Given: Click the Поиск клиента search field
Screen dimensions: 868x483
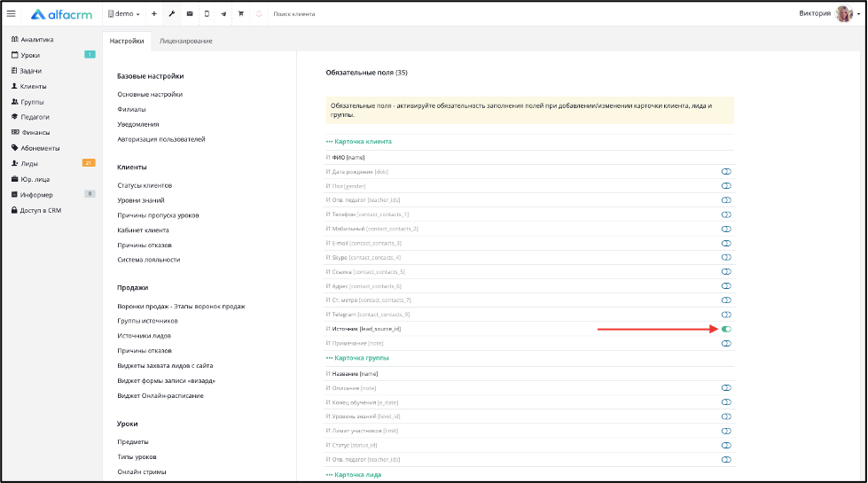Looking at the screenshot, I should (294, 14).
